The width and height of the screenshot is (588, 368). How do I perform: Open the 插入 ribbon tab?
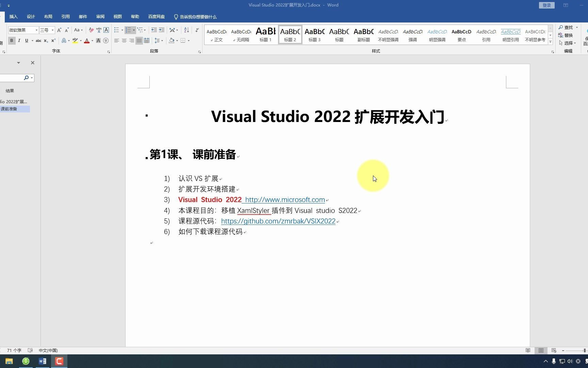[14, 16]
